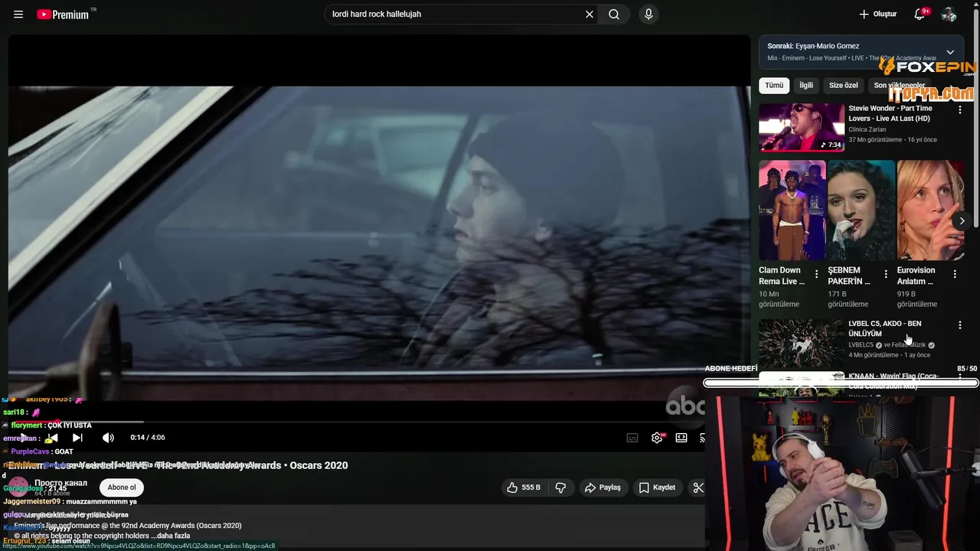Image resolution: width=980 pixels, height=551 pixels.
Task: Open the Clinica Zarian channel name
Action: click(x=867, y=129)
